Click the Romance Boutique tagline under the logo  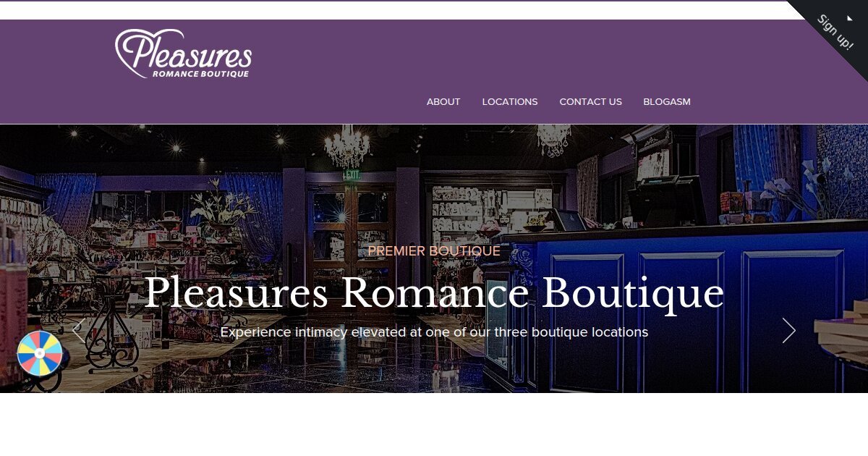(x=200, y=74)
